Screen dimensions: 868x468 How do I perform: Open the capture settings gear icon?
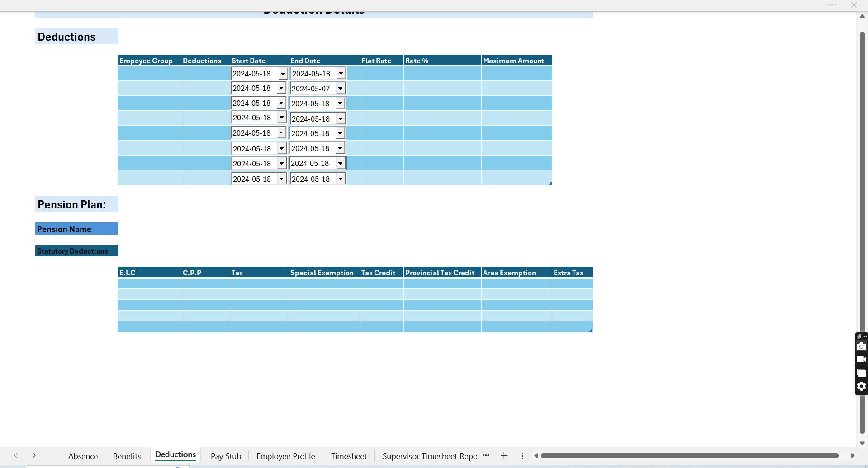pos(861,387)
